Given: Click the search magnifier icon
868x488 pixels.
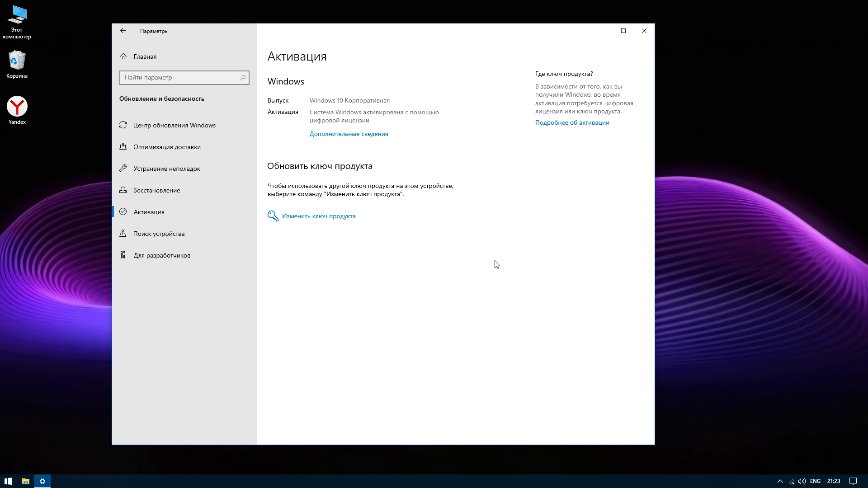Looking at the screenshot, I should (243, 78).
